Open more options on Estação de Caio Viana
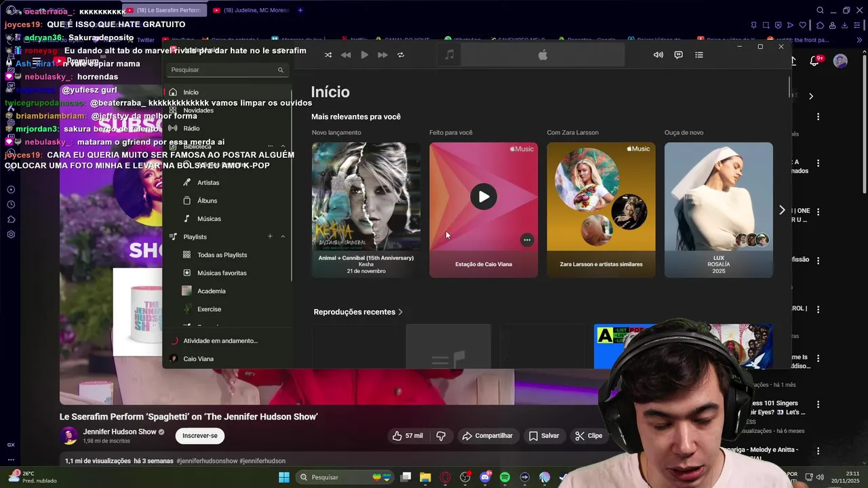 tap(527, 240)
